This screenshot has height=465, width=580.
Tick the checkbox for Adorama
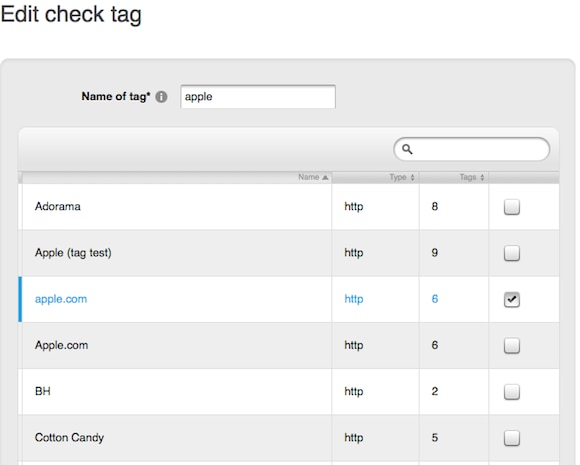[512, 207]
